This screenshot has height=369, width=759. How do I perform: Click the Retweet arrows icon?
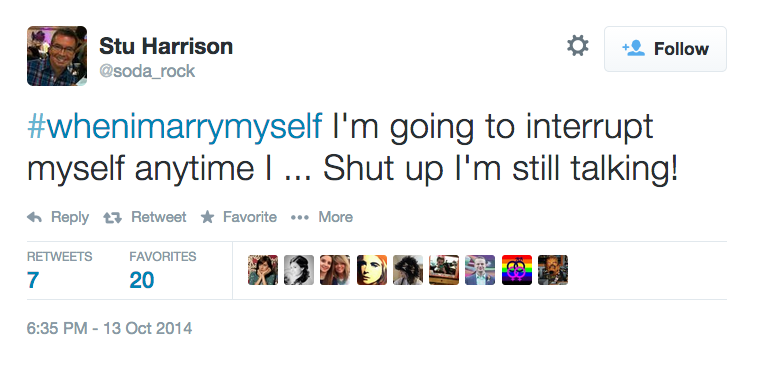point(112,218)
